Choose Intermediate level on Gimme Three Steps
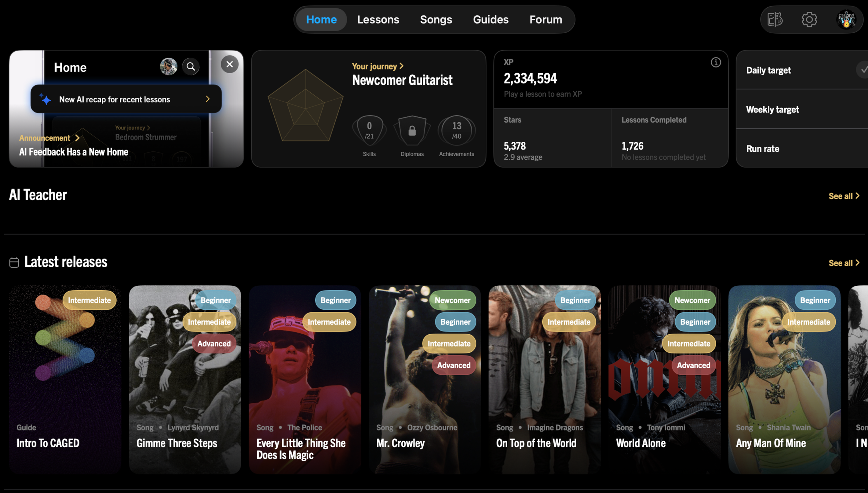Screen dimensions: 868x493 tap(209, 322)
